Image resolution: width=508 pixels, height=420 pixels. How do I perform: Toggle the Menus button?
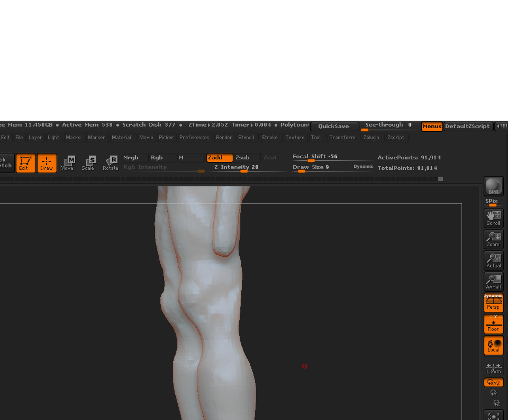[432, 126]
